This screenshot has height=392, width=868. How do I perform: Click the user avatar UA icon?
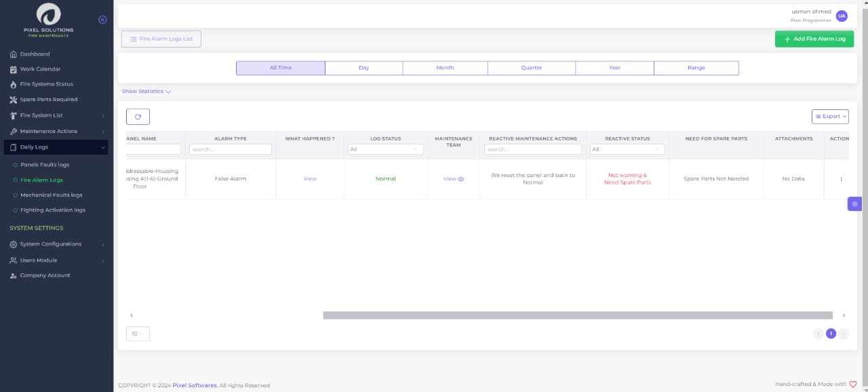pyautogui.click(x=842, y=16)
